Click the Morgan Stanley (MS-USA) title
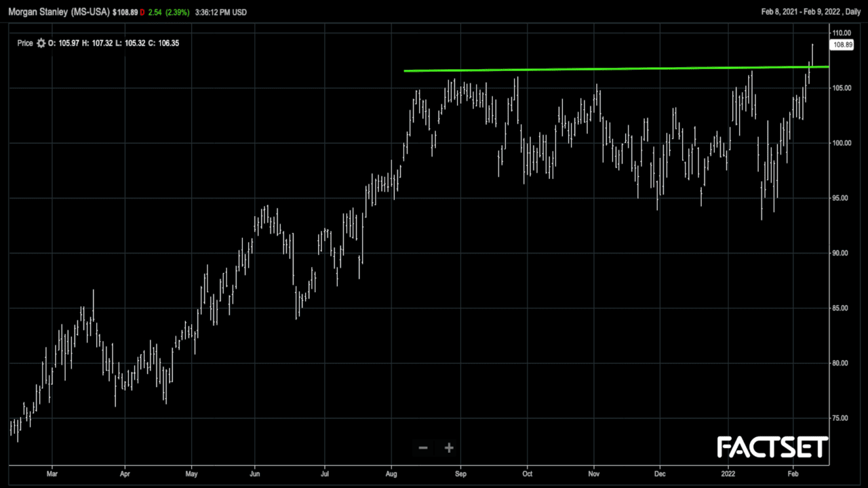868x488 pixels. (59, 12)
